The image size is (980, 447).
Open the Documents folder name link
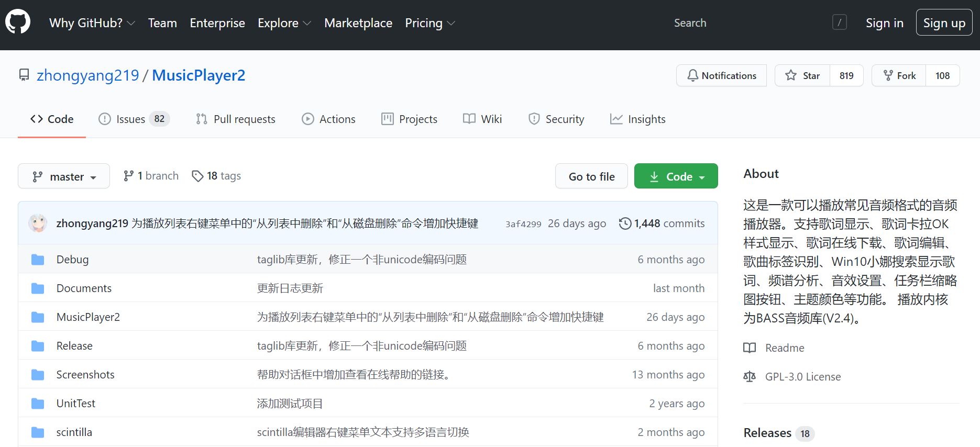84,288
